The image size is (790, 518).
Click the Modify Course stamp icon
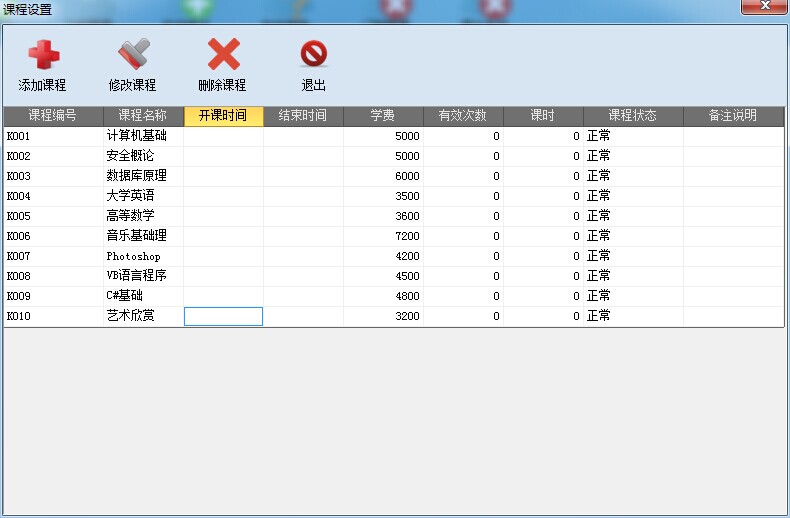[x=134, y=53]
